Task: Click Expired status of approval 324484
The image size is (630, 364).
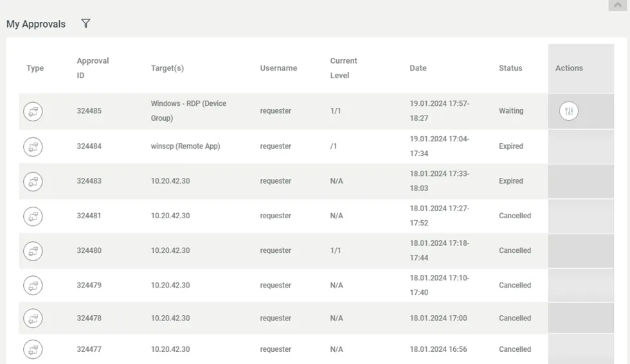Action: coord(511,146)
